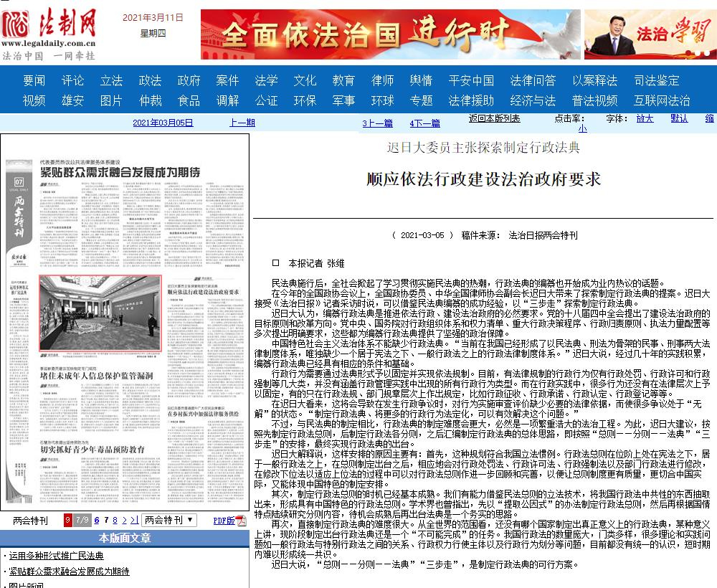The width and height of the screenshot is (717, 588).
Task: Click the source text 法治日报两会特刊
Action: point(543,235)
